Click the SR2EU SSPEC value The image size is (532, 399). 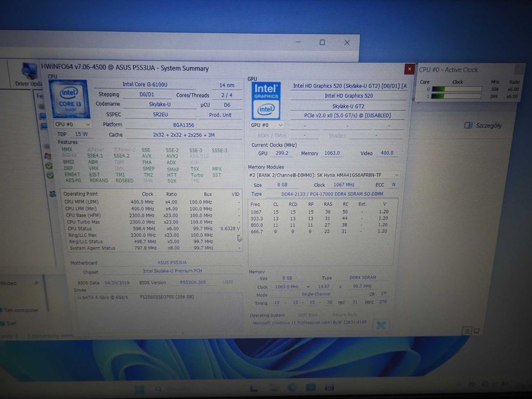160,115
